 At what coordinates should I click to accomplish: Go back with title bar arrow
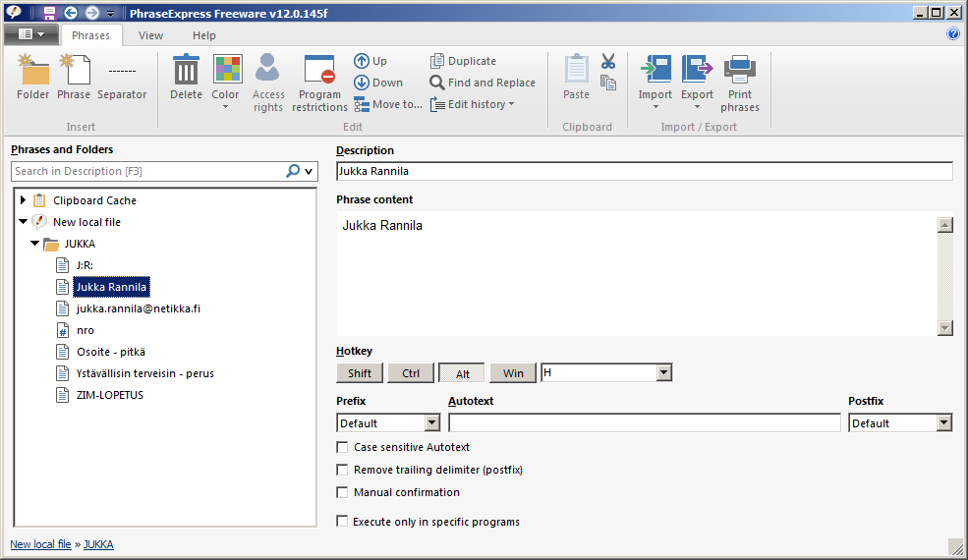coord(71,13)
